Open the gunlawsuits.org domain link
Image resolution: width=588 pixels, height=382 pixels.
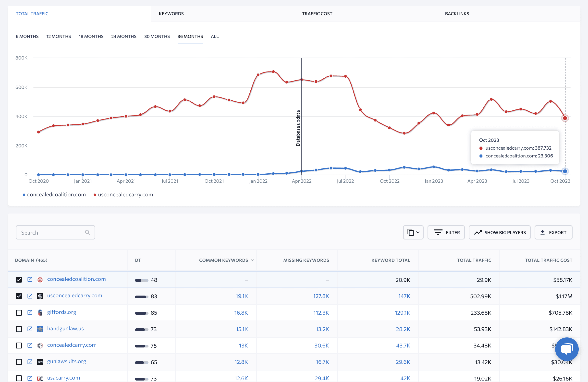67,361
